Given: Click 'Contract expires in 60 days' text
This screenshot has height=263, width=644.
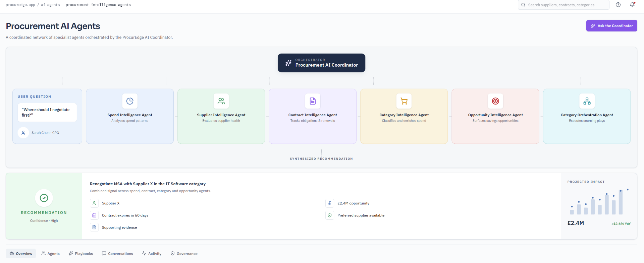Looking at the screenshot, I should [125, 215].
